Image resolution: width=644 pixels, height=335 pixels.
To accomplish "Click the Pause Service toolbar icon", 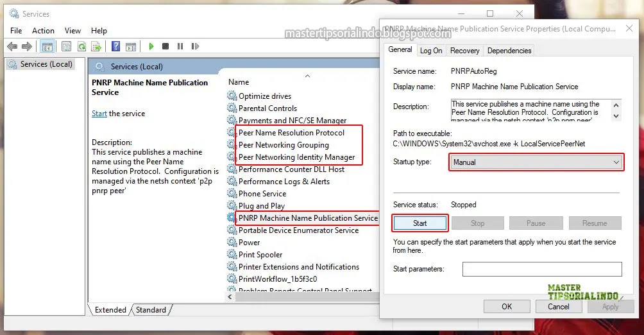I will click(180, 46).
